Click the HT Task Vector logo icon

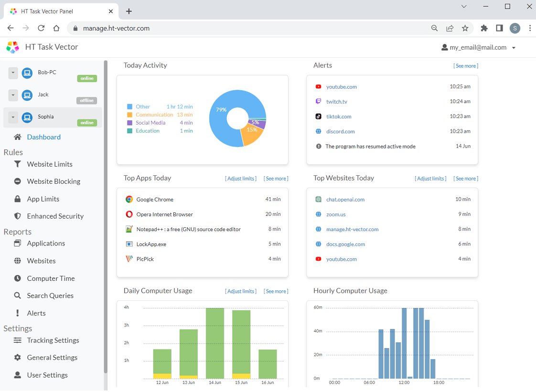pyautogui.click(x=12, y=47)
